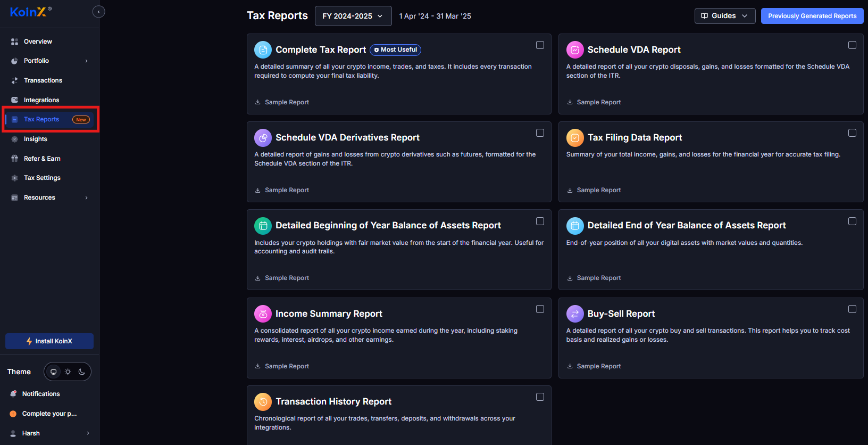This screenshot has width=868, height=445.
Task: Switch to light theme sun icon
Action: (68, 372)
